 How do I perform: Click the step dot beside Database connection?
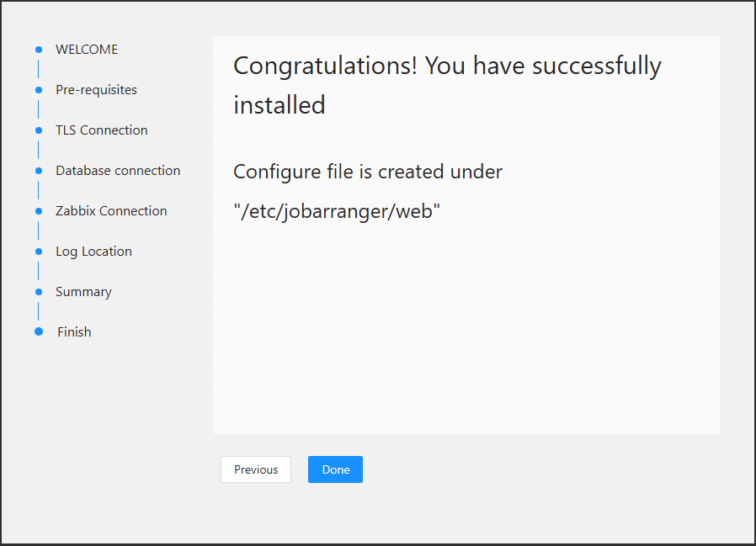[39, 171]
